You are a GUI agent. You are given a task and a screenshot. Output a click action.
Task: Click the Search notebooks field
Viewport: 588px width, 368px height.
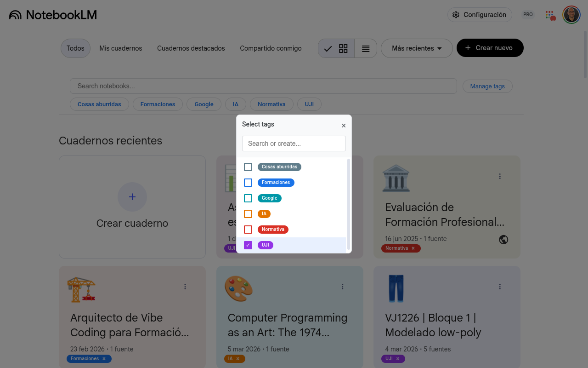263,86
